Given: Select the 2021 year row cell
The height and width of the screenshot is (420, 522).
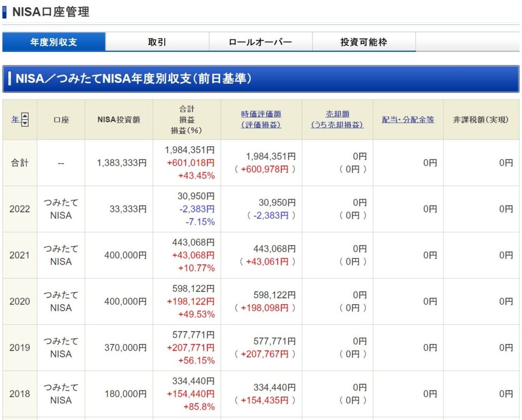Looking at the screenshot, I should tap(19, 255).
